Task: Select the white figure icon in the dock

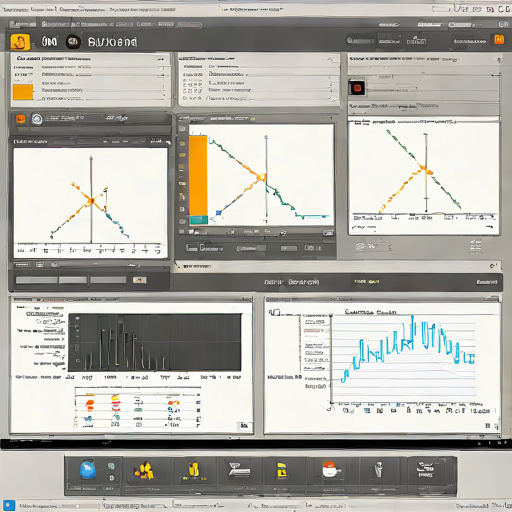Action: click(378, 469)
